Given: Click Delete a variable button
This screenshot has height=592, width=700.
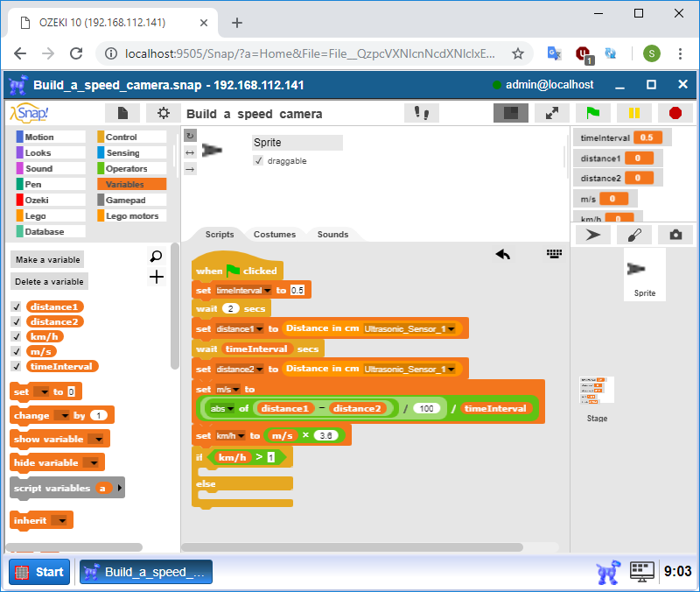Looking at the screenshot, I should [49, 281].
